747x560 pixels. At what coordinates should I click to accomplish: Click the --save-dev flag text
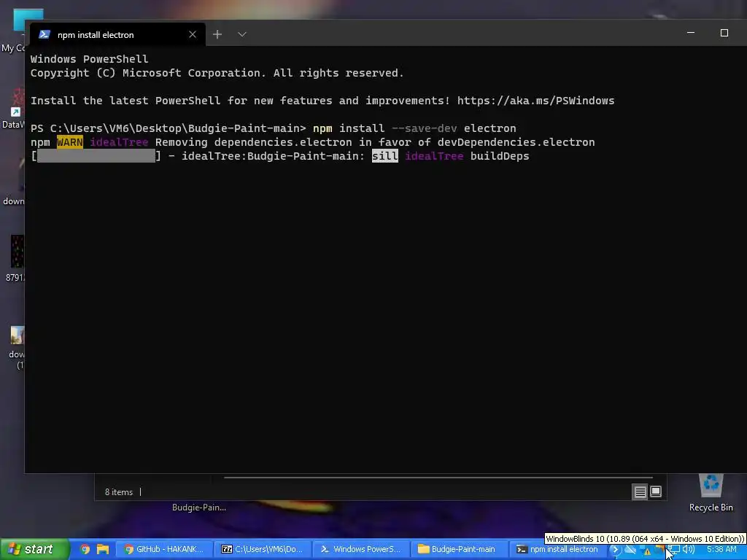[424, 128]
